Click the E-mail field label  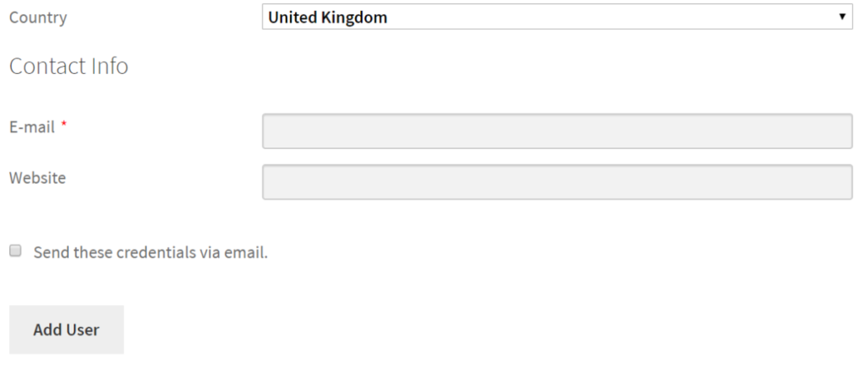coord(32,127)
